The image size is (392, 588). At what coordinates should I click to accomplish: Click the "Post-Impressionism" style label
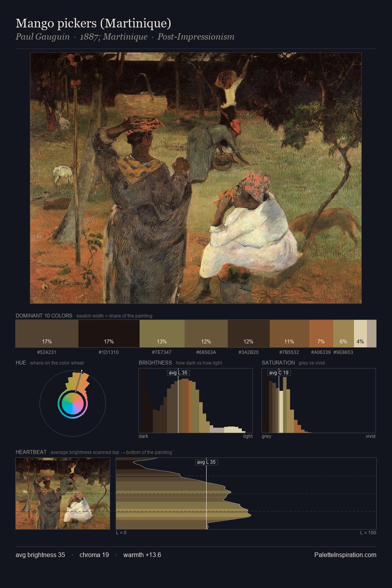point(196,37)
